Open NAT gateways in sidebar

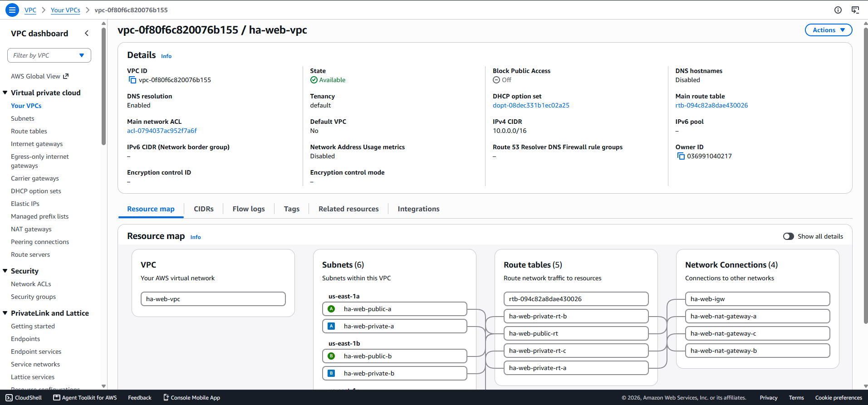[31, 229]
